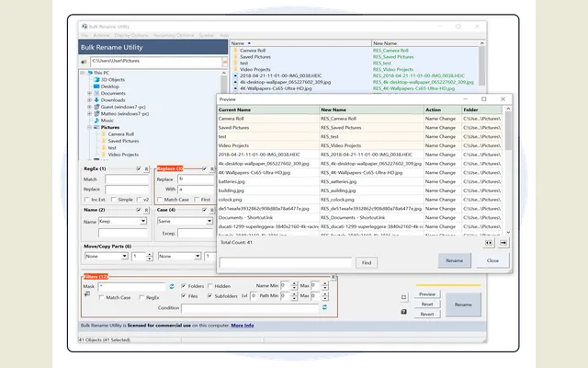Open the File menu
Image resolution: width=588 pixels, height=368 pixels.
tap(85, 35)
